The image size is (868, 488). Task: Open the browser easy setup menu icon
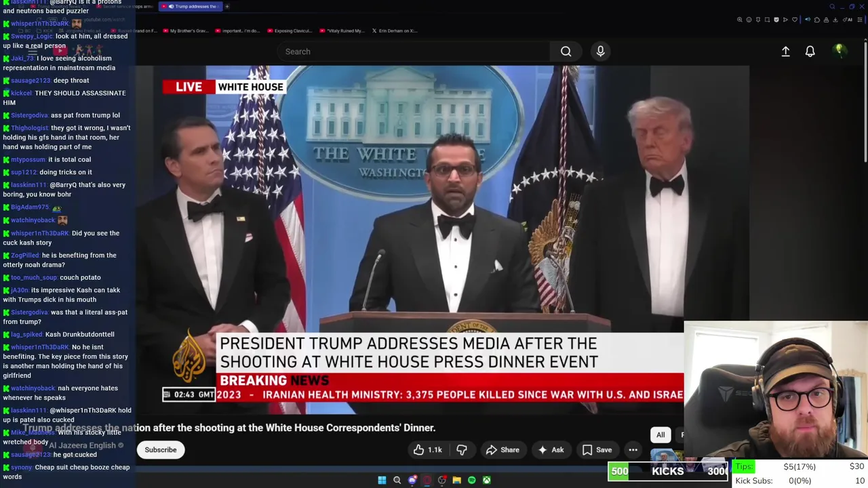point(860,20)
